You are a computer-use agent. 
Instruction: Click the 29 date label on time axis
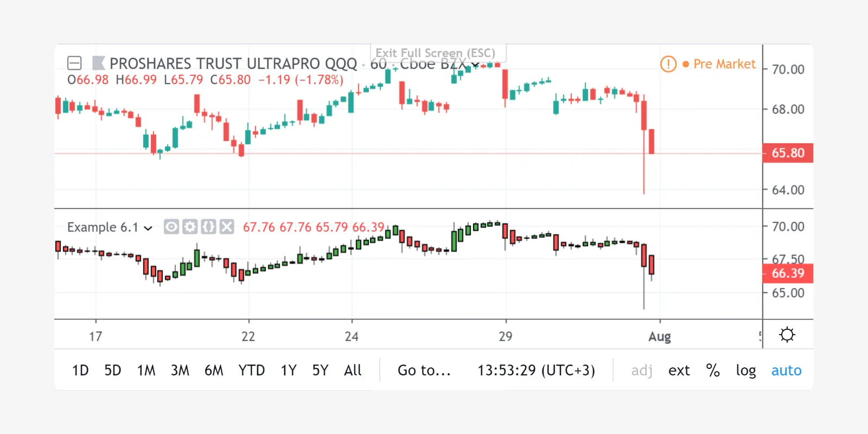(x=506, y=337)
